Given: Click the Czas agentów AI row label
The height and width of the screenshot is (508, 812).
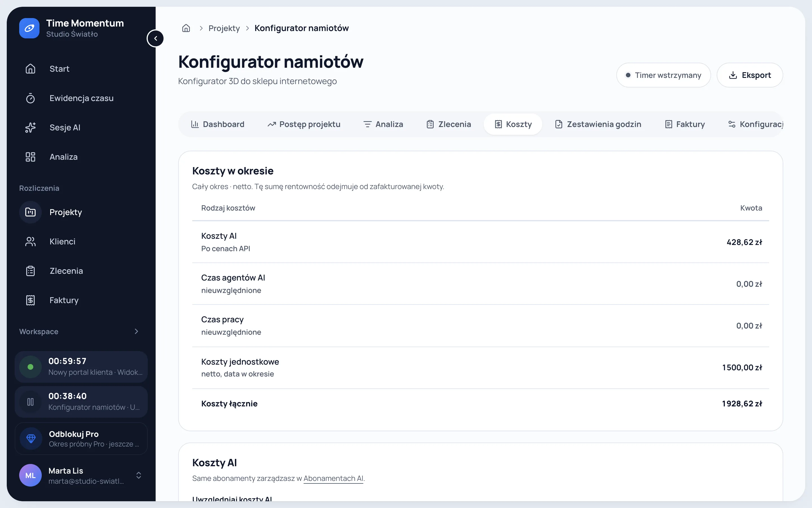Looking at the screenshot, I should point(233,278).
